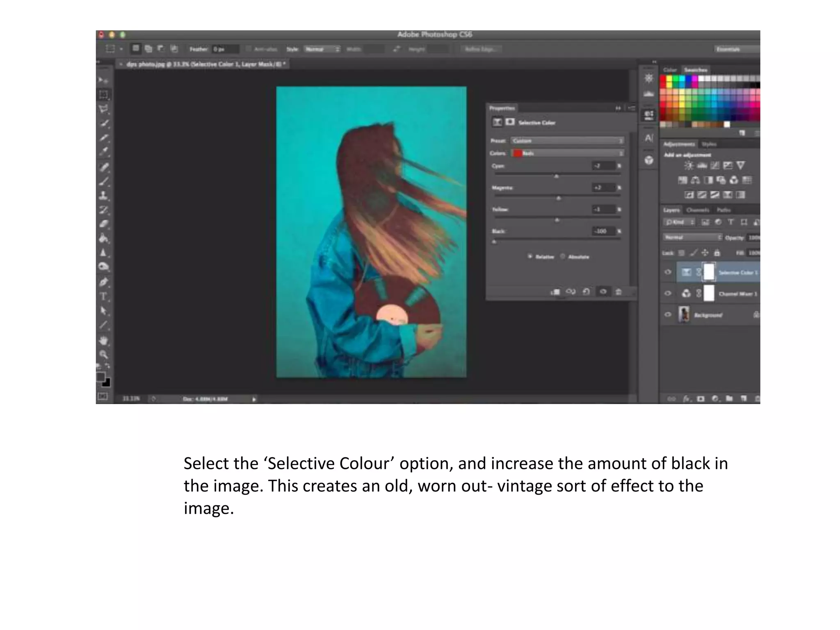Viewport: 840px width, 630px height.
Task: Select the Paint Bucket tool
Action: click(103, 238)
